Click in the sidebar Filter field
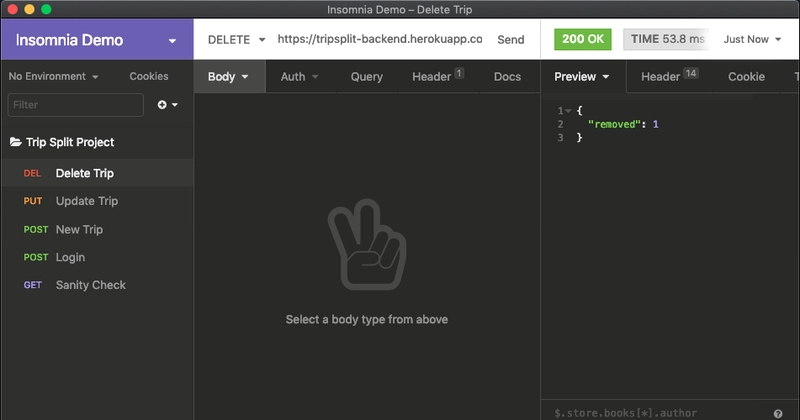 coord(76,105)
